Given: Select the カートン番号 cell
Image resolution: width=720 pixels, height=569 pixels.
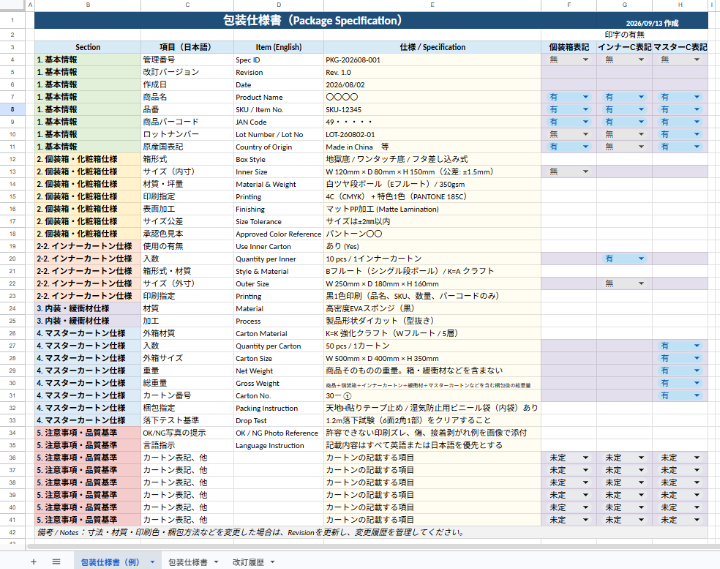Looking at the screenshot, I should (x=187, y=395).
